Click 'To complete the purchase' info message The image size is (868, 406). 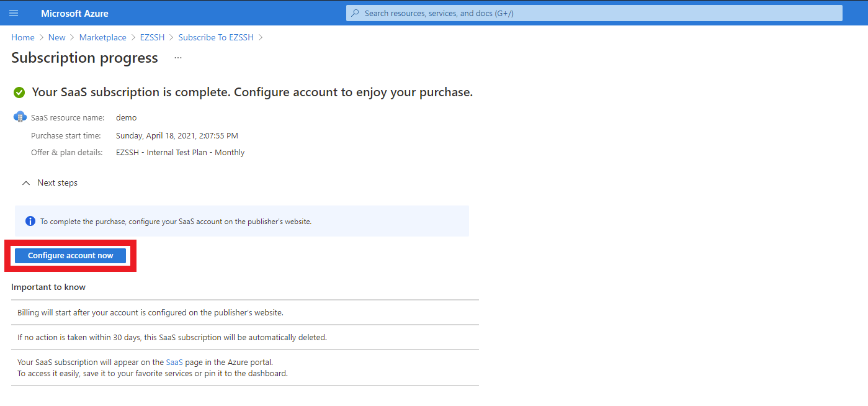[x=176, y=221]
